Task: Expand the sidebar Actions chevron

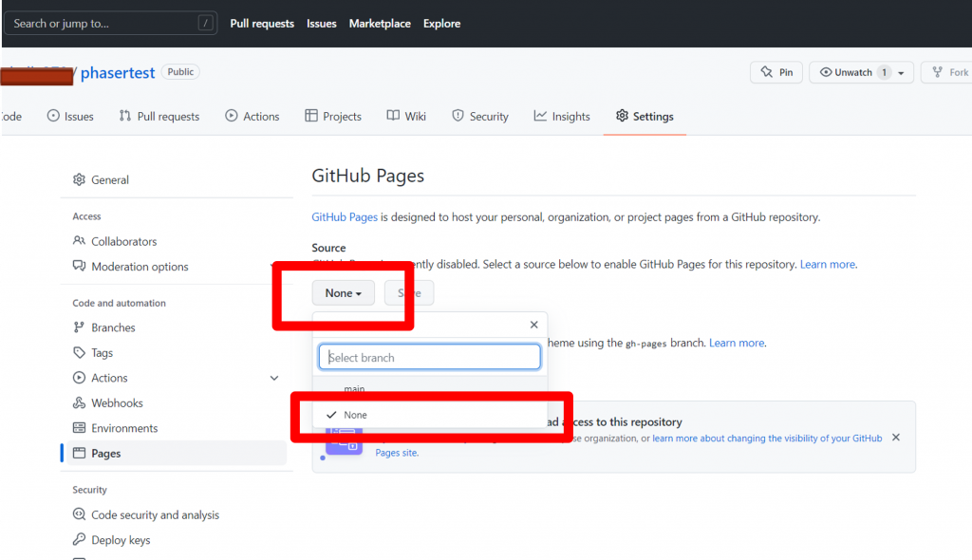Action: [x=274, y=378]
